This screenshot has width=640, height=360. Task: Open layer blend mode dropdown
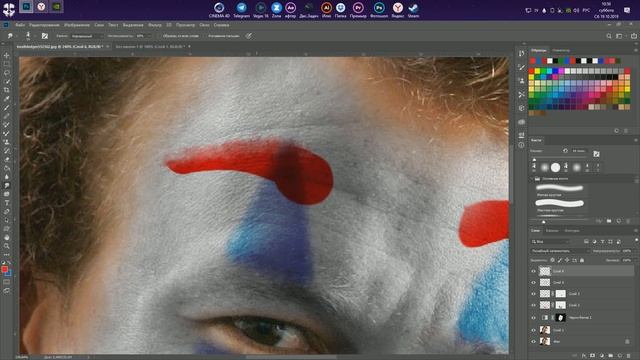pyautogui.click(x=560, y=251)
